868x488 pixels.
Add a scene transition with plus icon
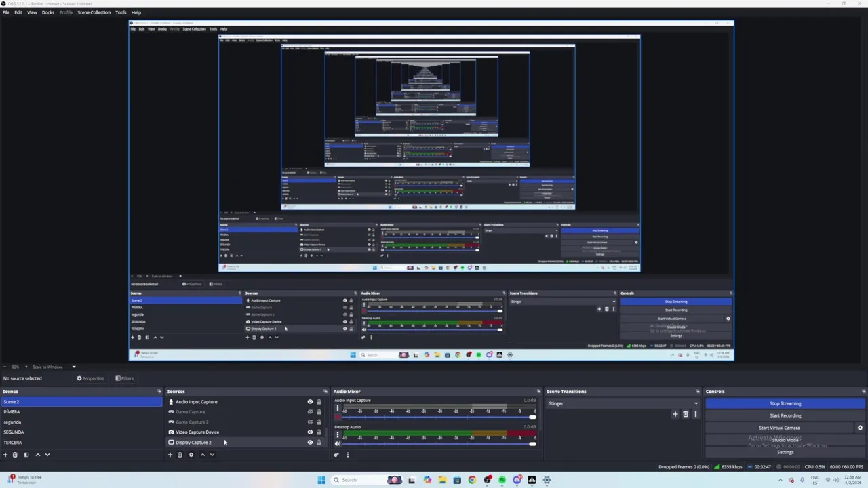click(675, 414)
